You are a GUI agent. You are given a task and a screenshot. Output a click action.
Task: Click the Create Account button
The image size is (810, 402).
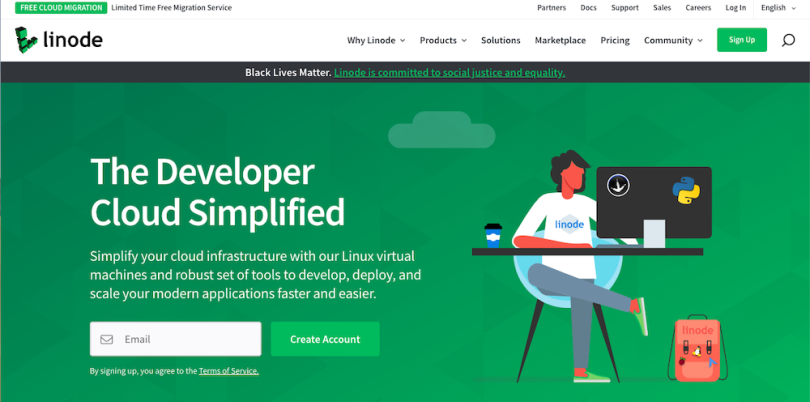[325, 339]
